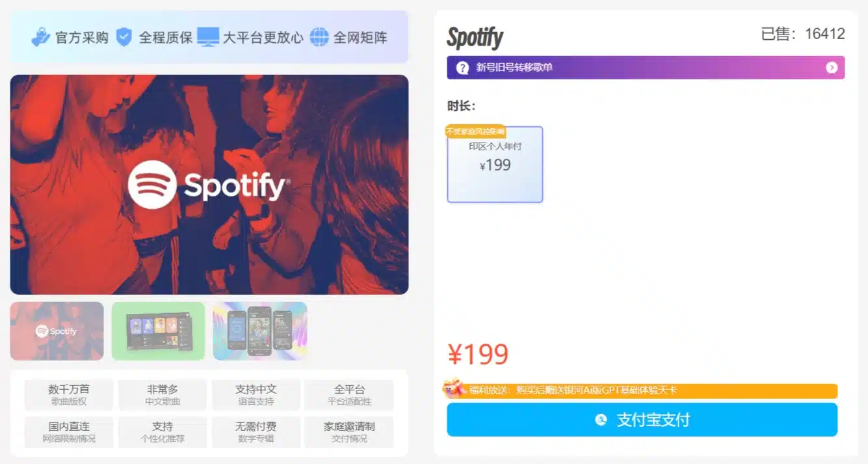868x464 pixels.
Task: Click the question mark icon on the purple banner
Action: (x=462, y=67)
